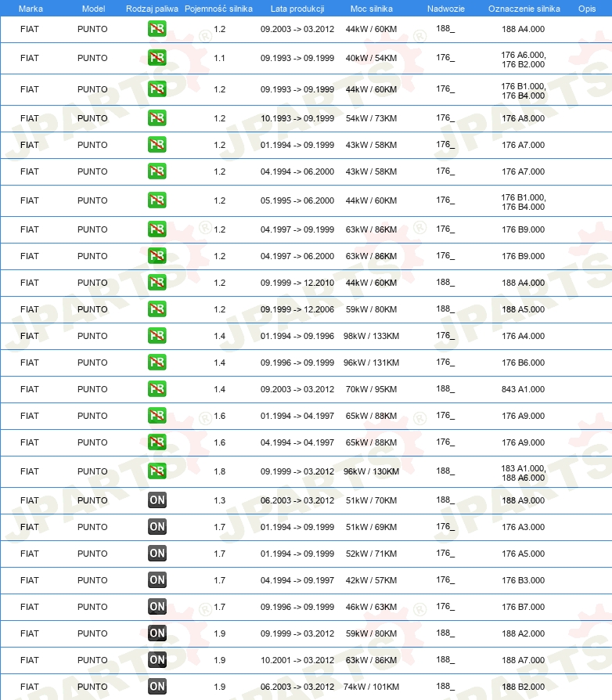Select the 74kW / 101KM power cell
The width and height of the screenshot is (612, 700).
(371, 687)
